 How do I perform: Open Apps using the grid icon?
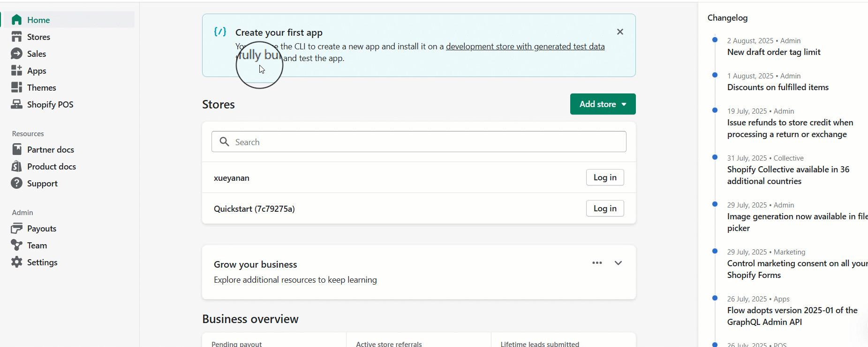tap(17, 70)
